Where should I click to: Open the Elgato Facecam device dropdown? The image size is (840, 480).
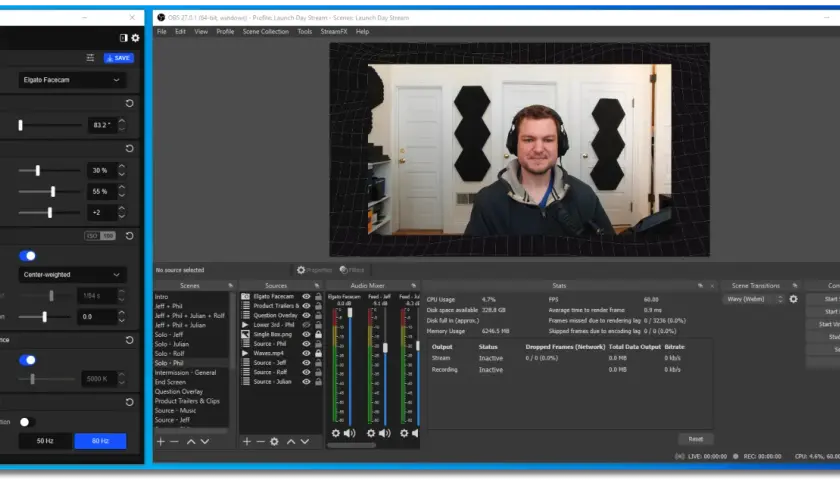(x=72, y=80)
